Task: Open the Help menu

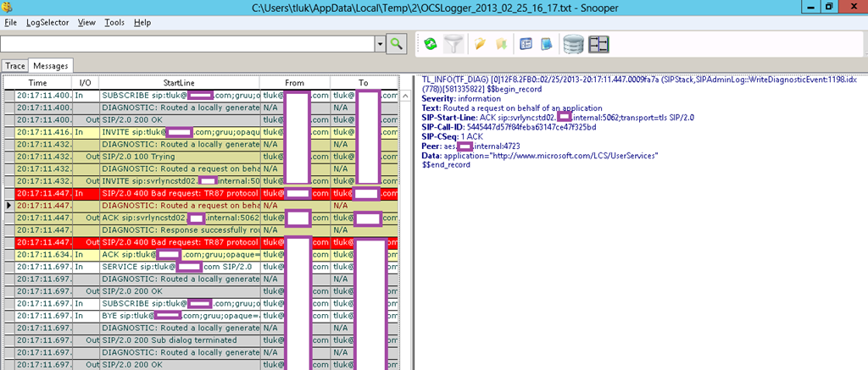Action: (142, 22)
